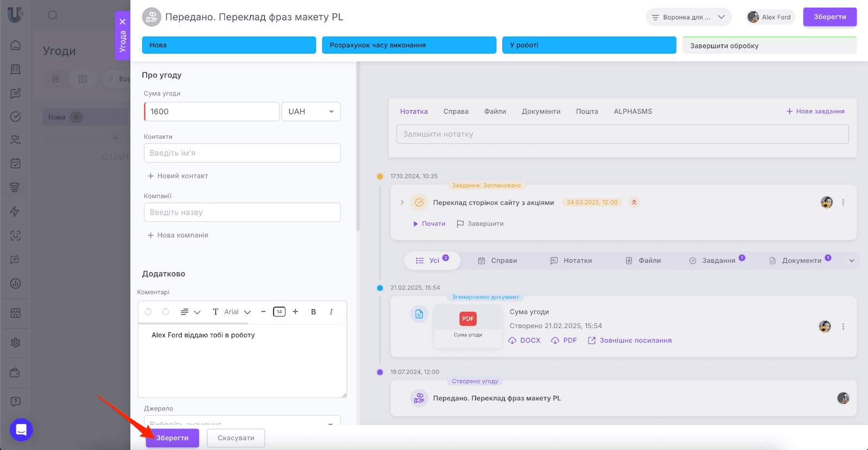Screen dimensions: 868x450
Task: Mark the task with Завершити flag
Action: (x=480, y=224)
